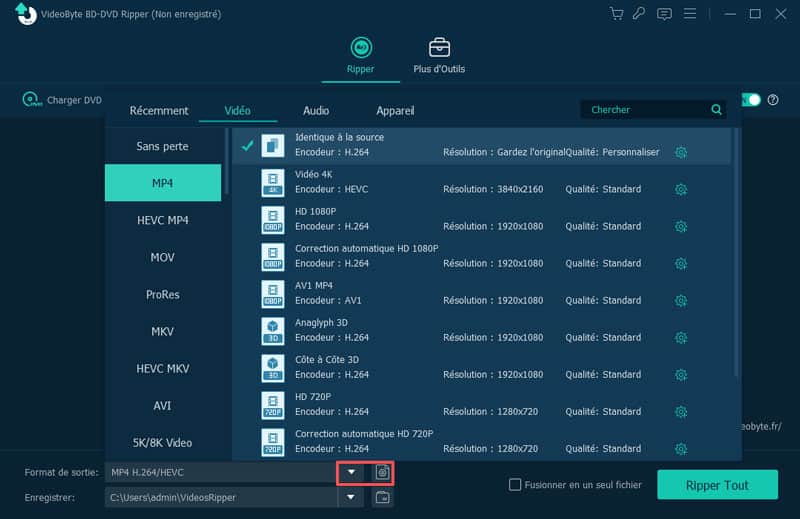Open the shopping cart icon

617,14
